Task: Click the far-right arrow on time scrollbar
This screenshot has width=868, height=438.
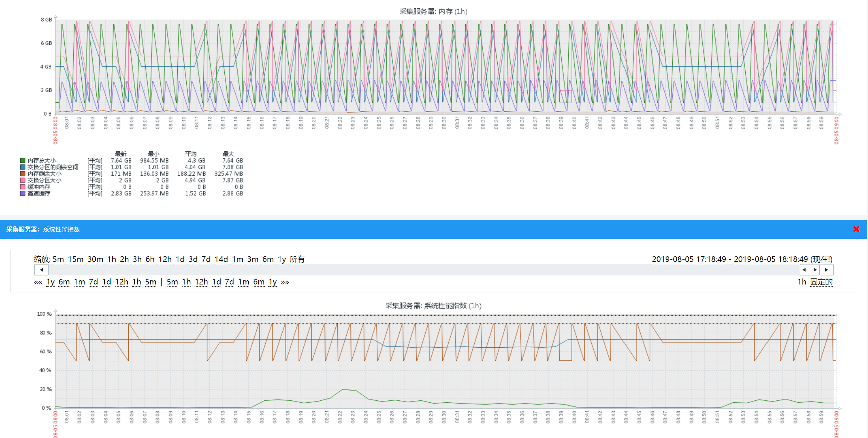Action: (826, 270)
